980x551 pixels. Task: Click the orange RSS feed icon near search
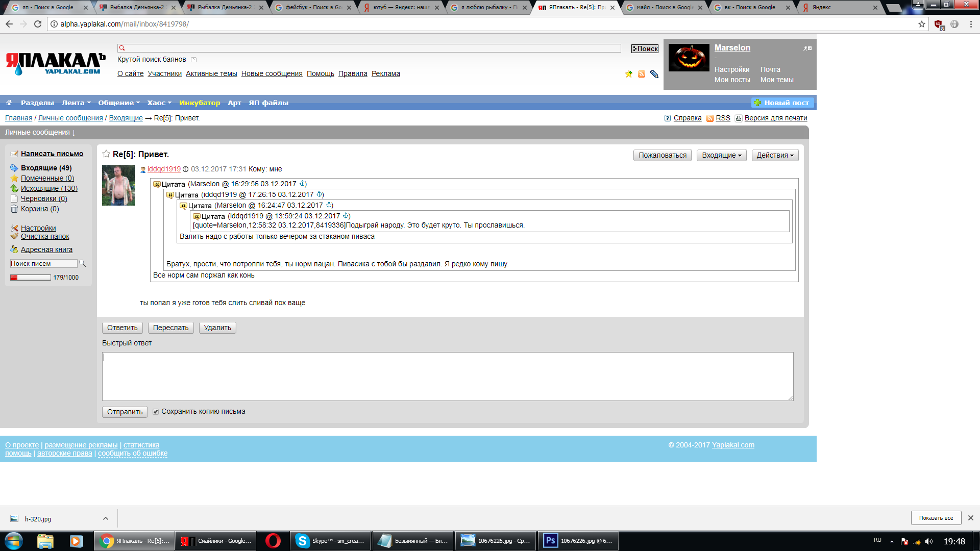click(x=642, y=74)
